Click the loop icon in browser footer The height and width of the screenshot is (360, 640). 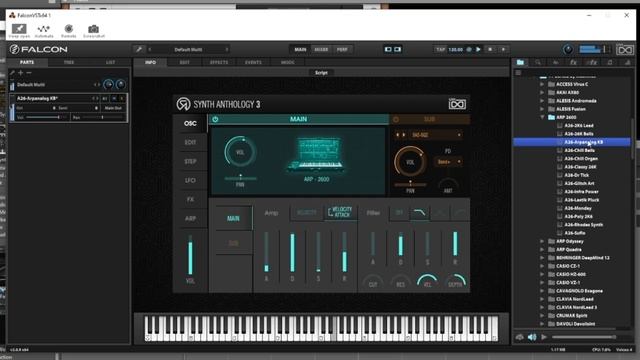(x=520, y=337)
